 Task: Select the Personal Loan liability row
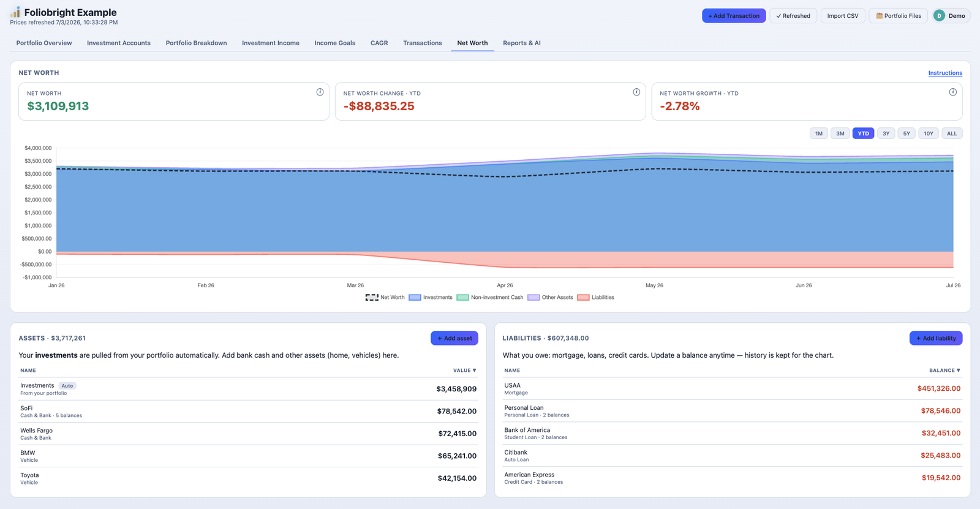click(733, 411)
